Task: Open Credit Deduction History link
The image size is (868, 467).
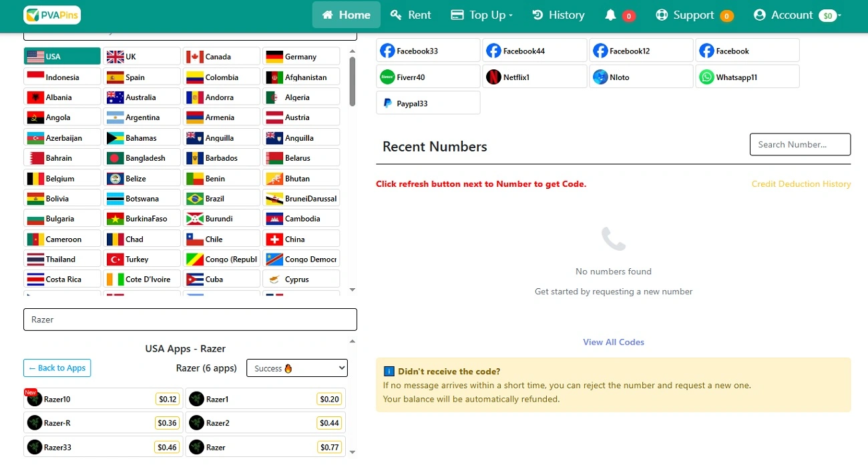Action: (x=801, y=184)
